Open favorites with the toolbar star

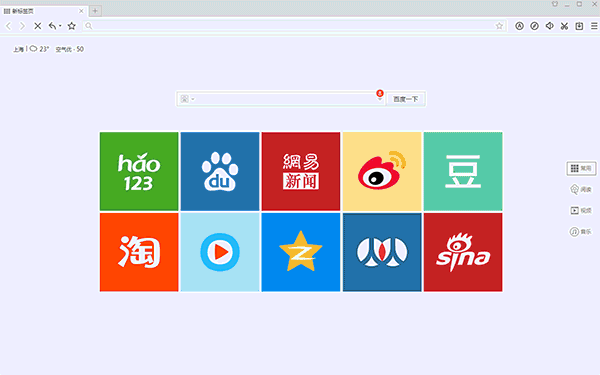click(x=72, y=26)
